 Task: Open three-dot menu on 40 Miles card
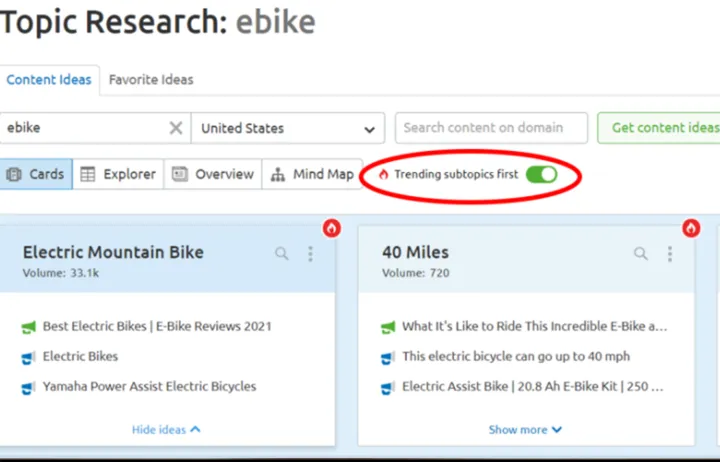pyautogui.click(x=669, y=254)
